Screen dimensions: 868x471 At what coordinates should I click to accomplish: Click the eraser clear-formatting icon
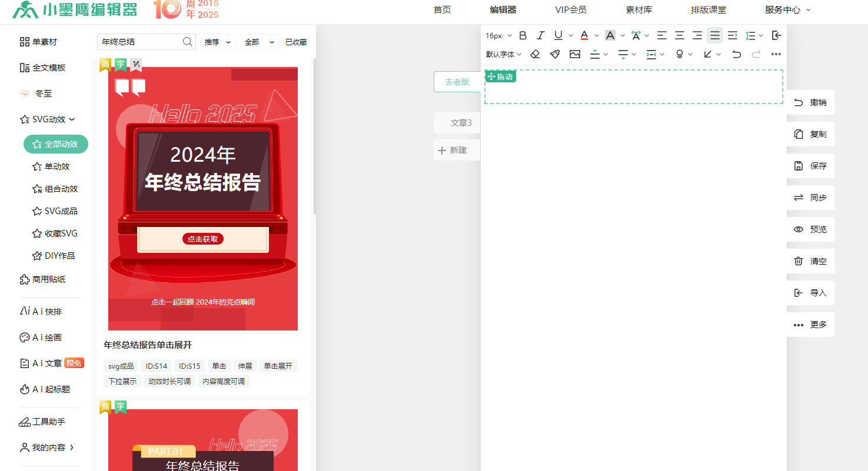(535, 54)
